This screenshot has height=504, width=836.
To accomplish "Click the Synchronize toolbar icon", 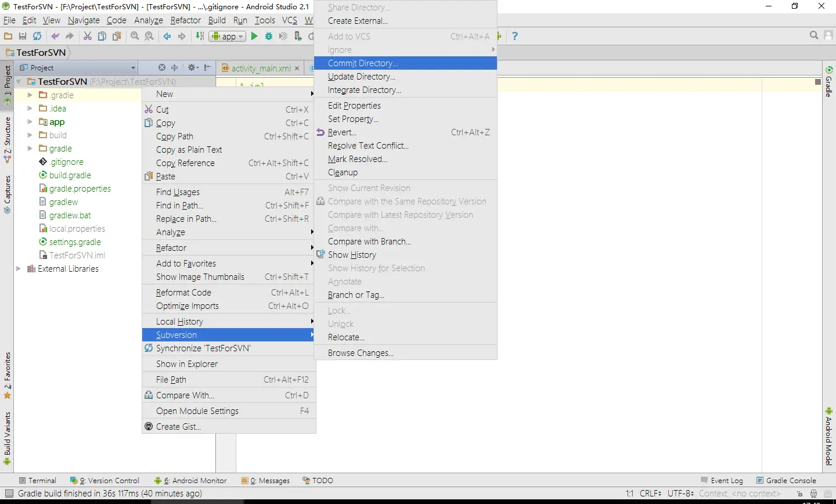I will point(37,36).
